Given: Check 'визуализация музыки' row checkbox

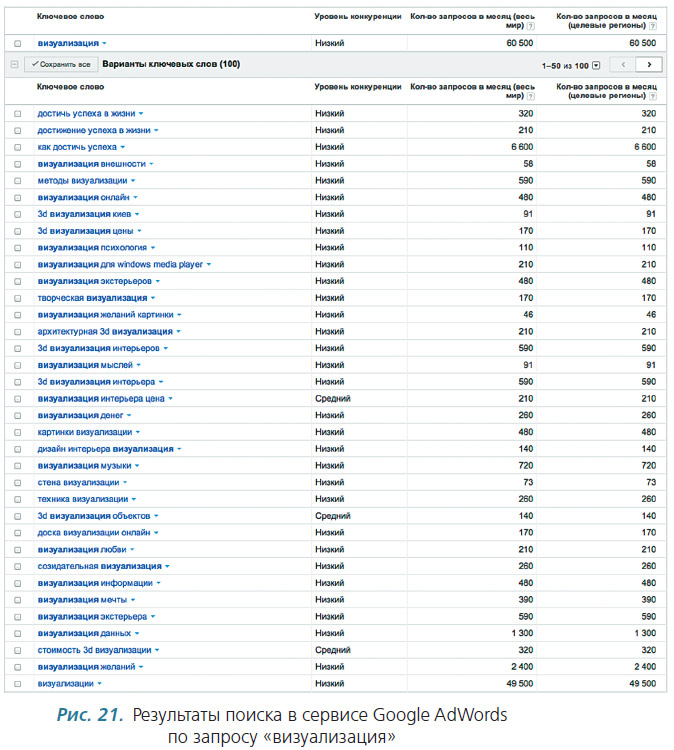Looking at the screenshot, I should tap(18, 466).
